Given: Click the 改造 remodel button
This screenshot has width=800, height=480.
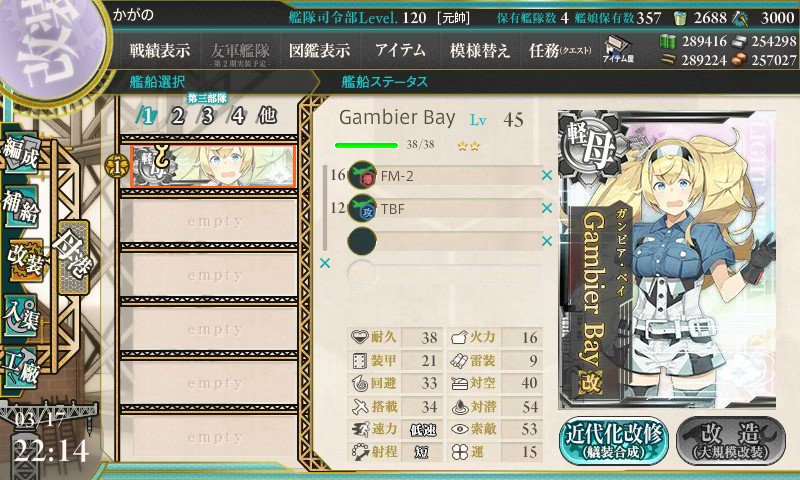Looking at the screenshot, I should pos(730,441).
